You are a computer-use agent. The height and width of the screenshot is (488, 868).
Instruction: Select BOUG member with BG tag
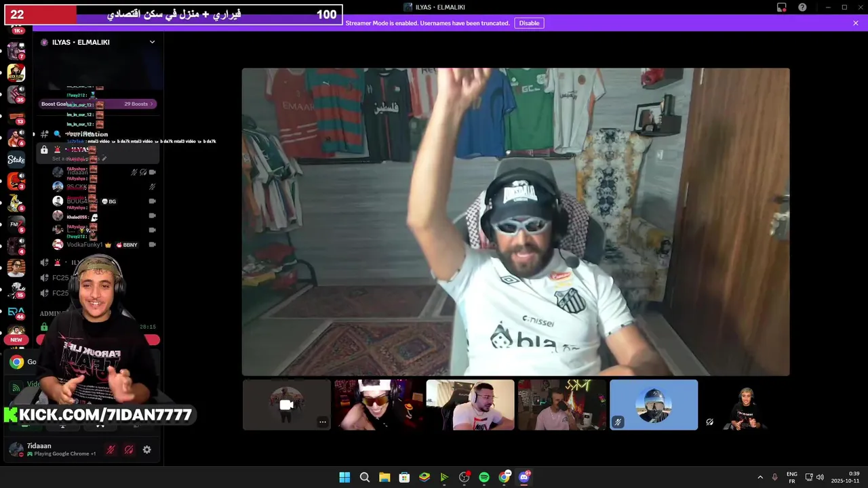click(x=104, y=201)
